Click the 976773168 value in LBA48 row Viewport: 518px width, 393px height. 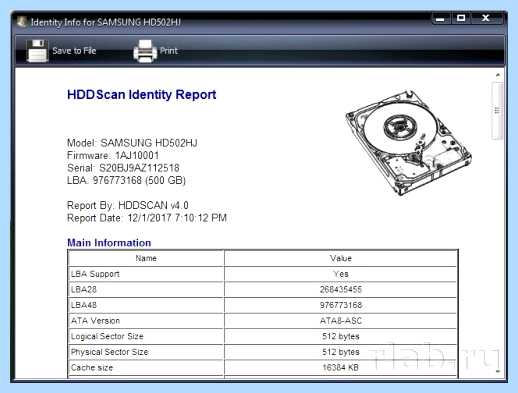pos(341,305)
